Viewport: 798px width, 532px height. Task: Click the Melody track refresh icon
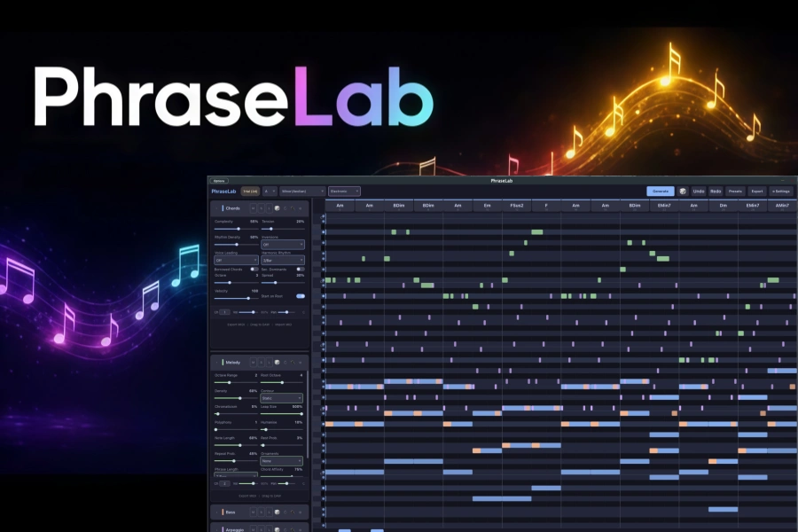click(x=285, y=363)
